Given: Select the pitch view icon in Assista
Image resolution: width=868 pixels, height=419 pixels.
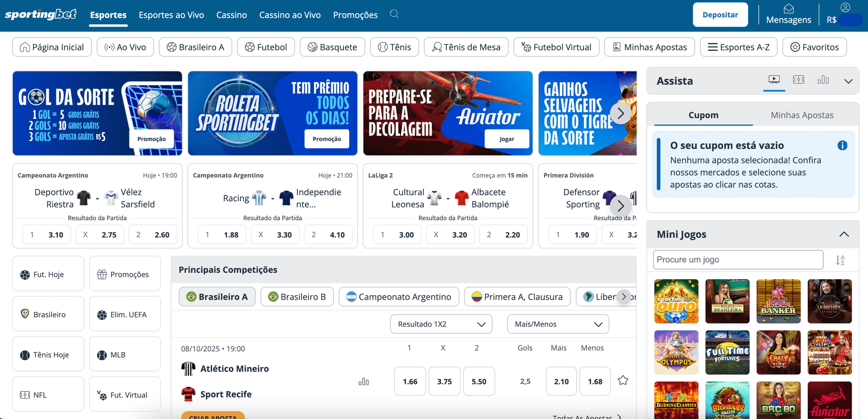Looking at the screenshot, I should pos(799,80).
